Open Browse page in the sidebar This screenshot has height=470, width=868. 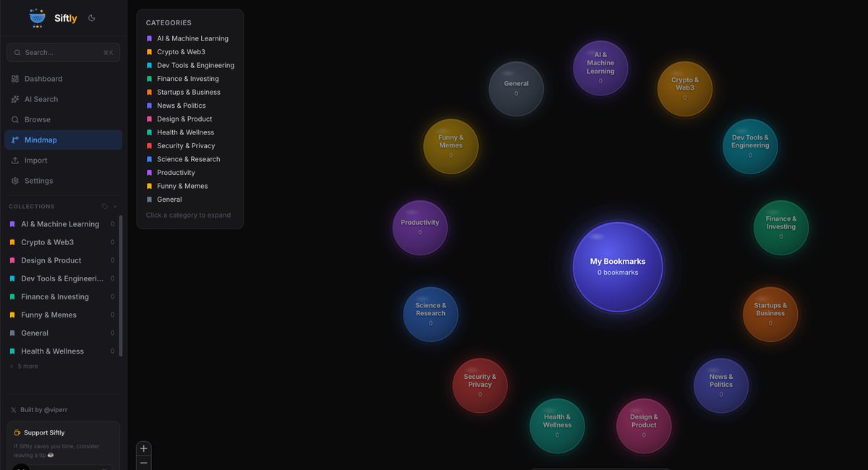[x=64, y=119]
